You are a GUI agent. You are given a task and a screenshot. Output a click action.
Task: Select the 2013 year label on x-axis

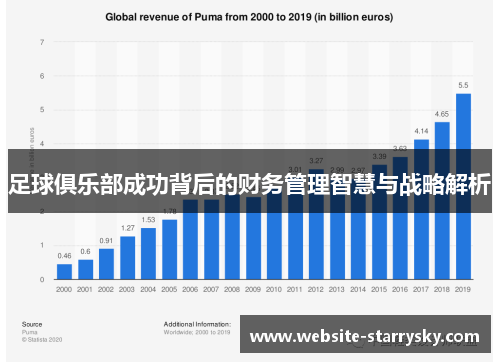(x=337, y=289)
